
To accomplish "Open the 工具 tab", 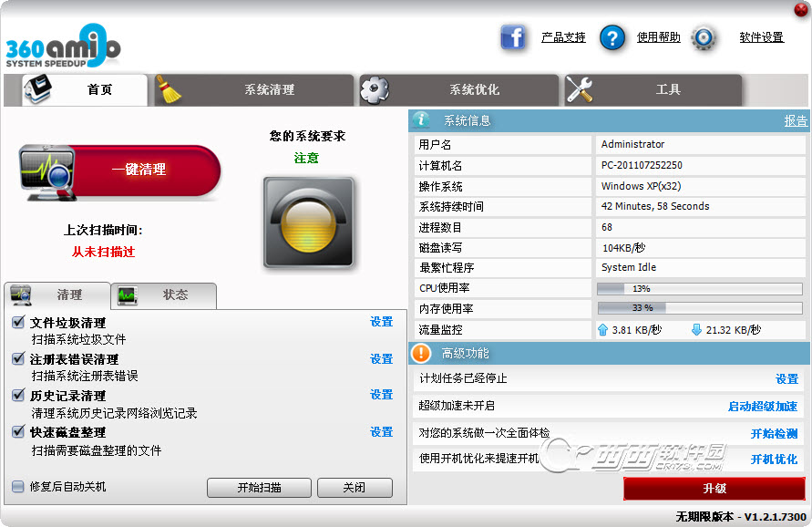I will point(653,89).
